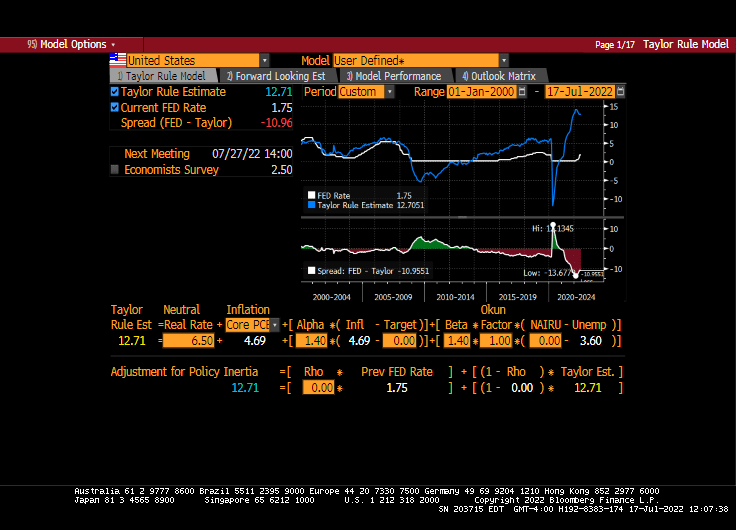
Task: Click the Neutral Real Rate input field
Action: 189,341
